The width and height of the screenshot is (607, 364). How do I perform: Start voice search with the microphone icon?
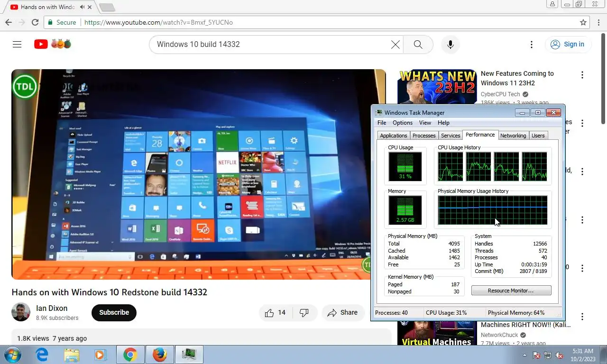tap(451, 44)
